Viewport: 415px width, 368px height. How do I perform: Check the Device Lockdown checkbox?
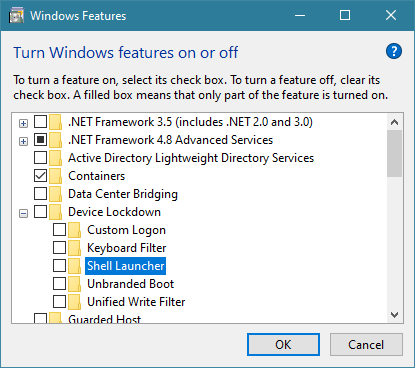pos(40,212)
